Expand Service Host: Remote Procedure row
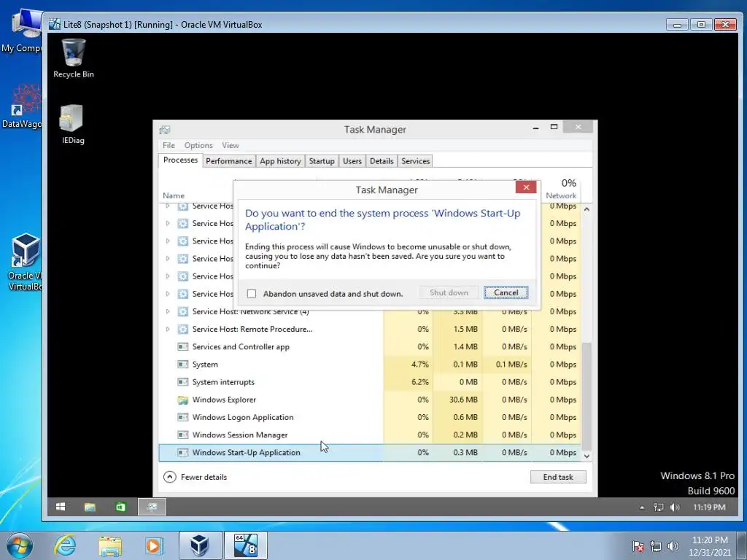The width and height of the screenshot is (747, 560). (x=168, y=329)
